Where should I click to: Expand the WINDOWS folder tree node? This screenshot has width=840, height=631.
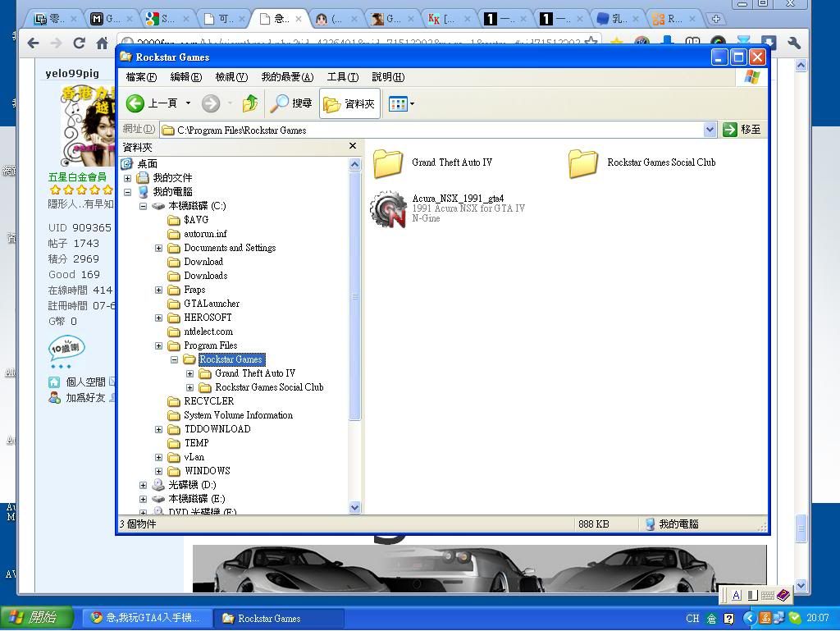click(x=159, y=471)
